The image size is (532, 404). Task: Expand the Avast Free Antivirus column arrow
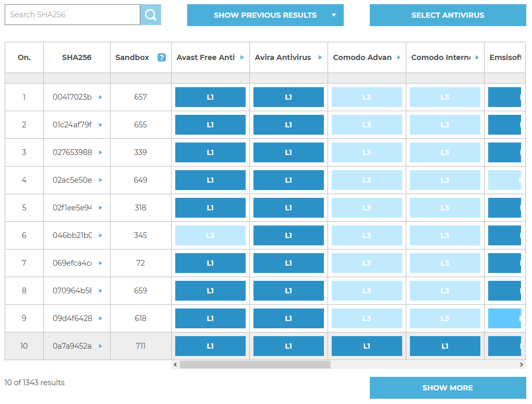pos(242,57)
